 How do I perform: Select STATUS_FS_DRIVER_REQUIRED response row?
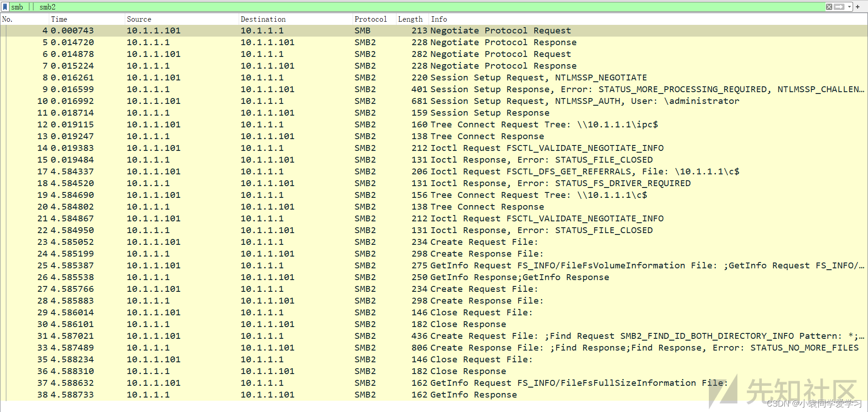tap(434, 183)
